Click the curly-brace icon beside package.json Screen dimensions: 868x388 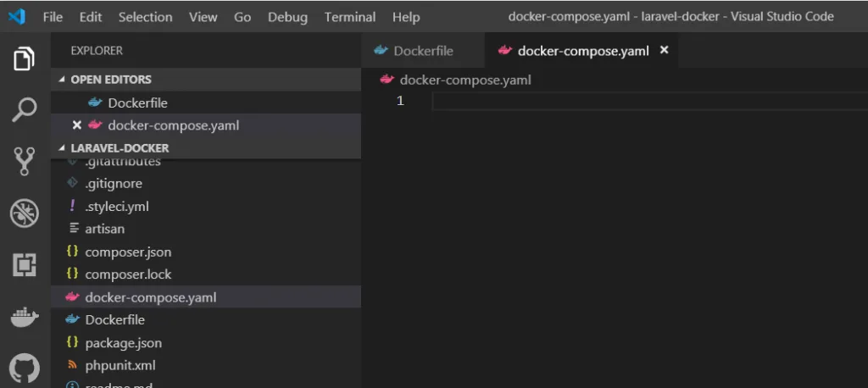(x=72, y=342)
